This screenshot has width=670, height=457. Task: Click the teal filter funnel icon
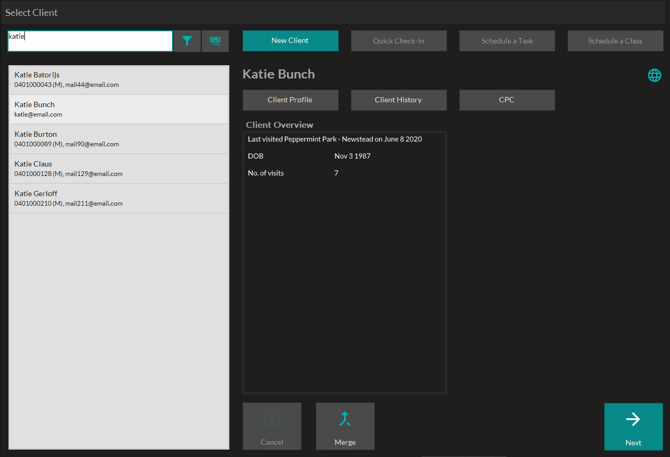187,41
